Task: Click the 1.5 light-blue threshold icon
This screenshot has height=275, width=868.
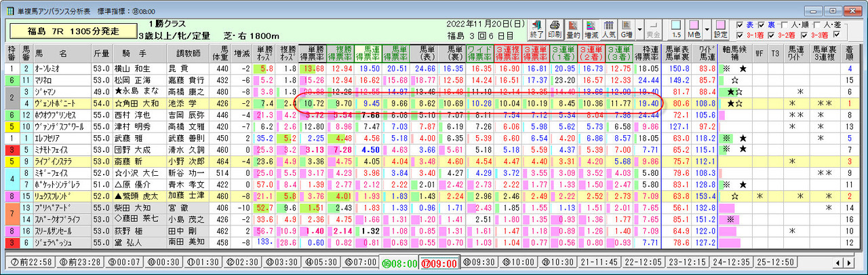Action: point(676,29)
